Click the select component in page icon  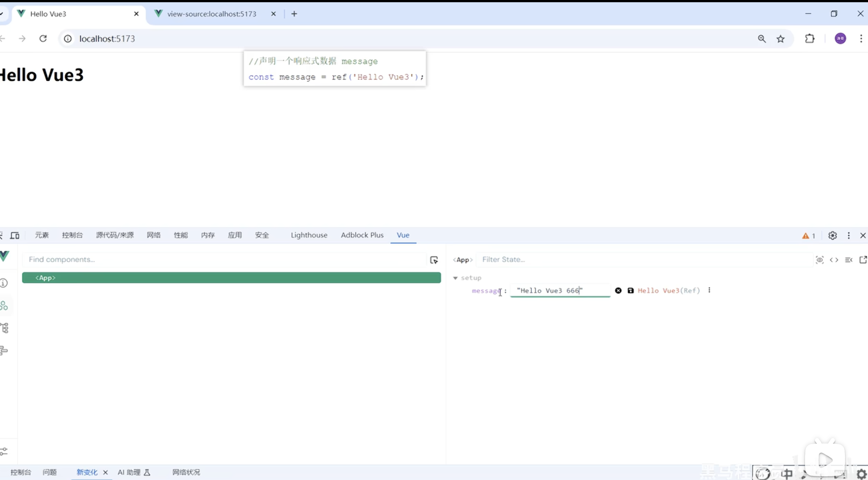(x=434, y=260)
